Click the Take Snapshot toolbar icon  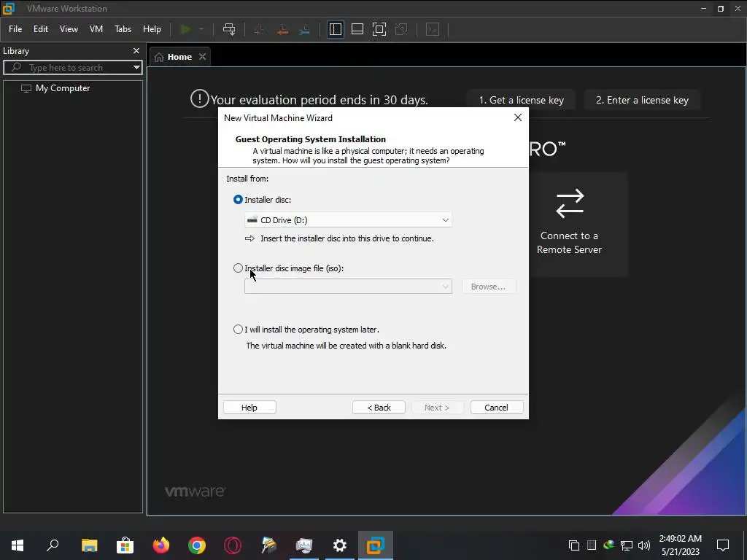click(x=259, y=29)
